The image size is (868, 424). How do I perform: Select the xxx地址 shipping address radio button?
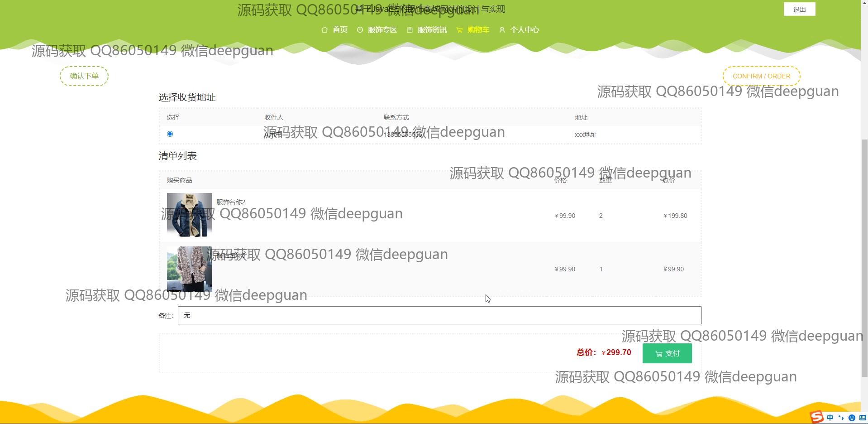pyautogui.click(x=170, y=134)
